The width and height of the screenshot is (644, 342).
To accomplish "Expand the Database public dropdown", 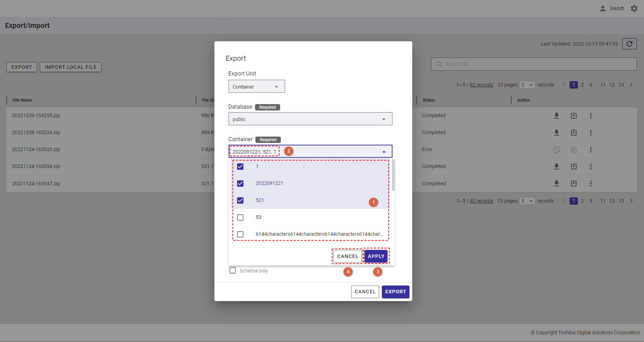I will coord(310,119).
